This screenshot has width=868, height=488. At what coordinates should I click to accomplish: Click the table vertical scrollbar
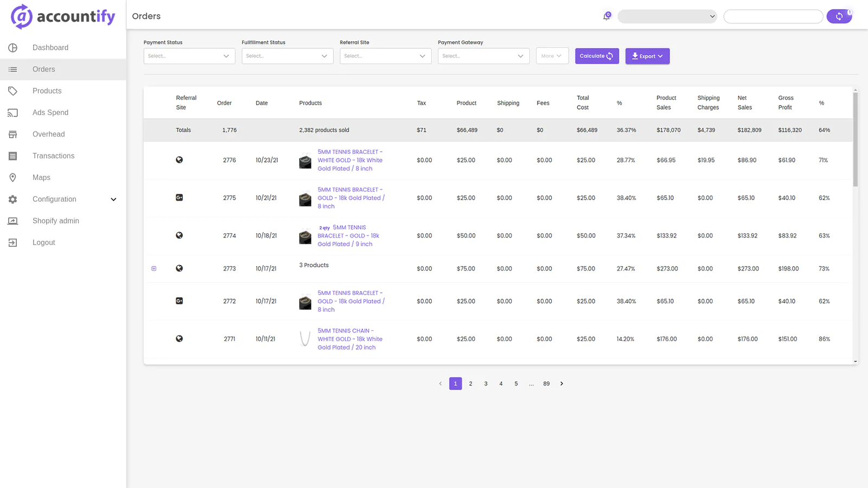pyautogui.click(x=856, y=139)
